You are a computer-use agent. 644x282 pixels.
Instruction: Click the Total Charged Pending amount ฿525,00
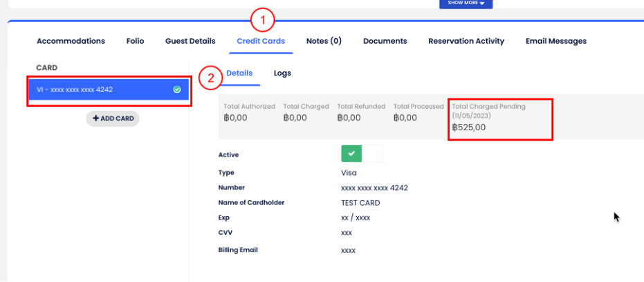click(468, 127)
